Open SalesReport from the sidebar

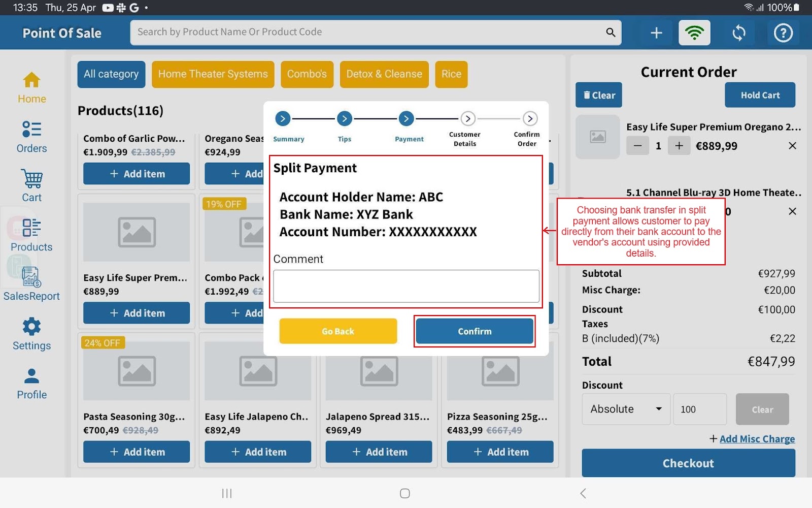(31, 284)
